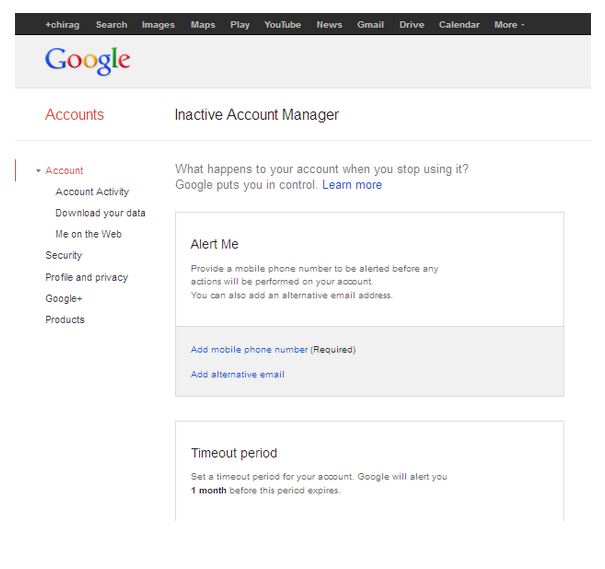Collapse the Account section arrow
The height and width of the screenshot is (569, 605).
point(38,171)
